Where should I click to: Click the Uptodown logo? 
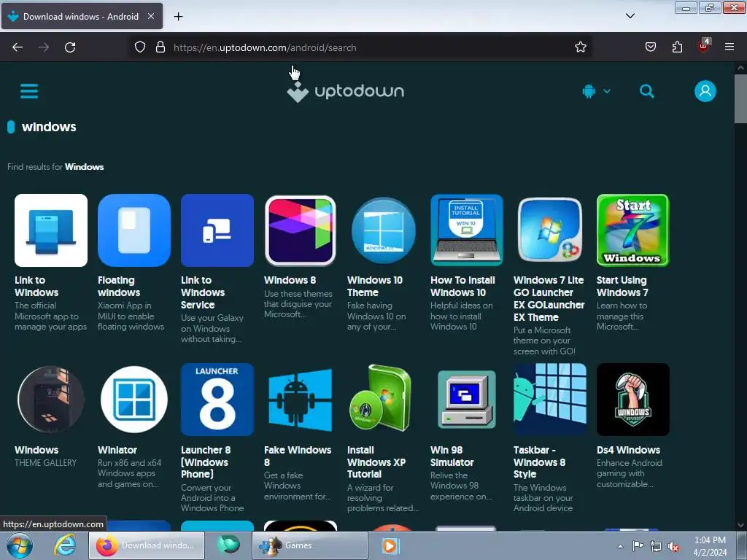pos(345,91)
